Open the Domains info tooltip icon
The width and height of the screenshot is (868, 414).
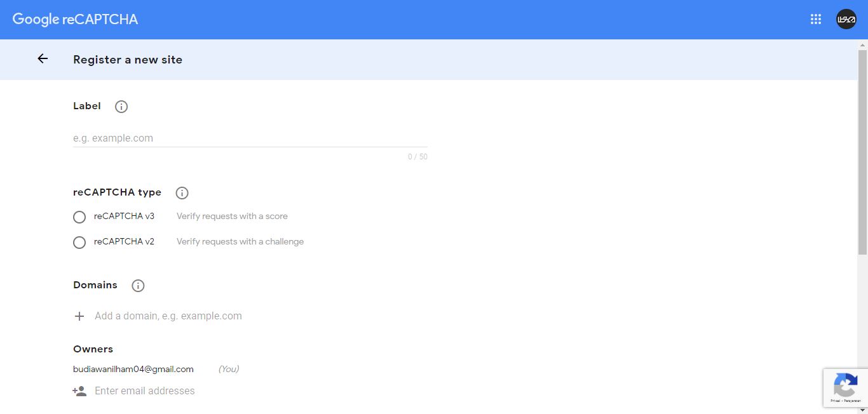pyautogui.click(x=138, y=285)
